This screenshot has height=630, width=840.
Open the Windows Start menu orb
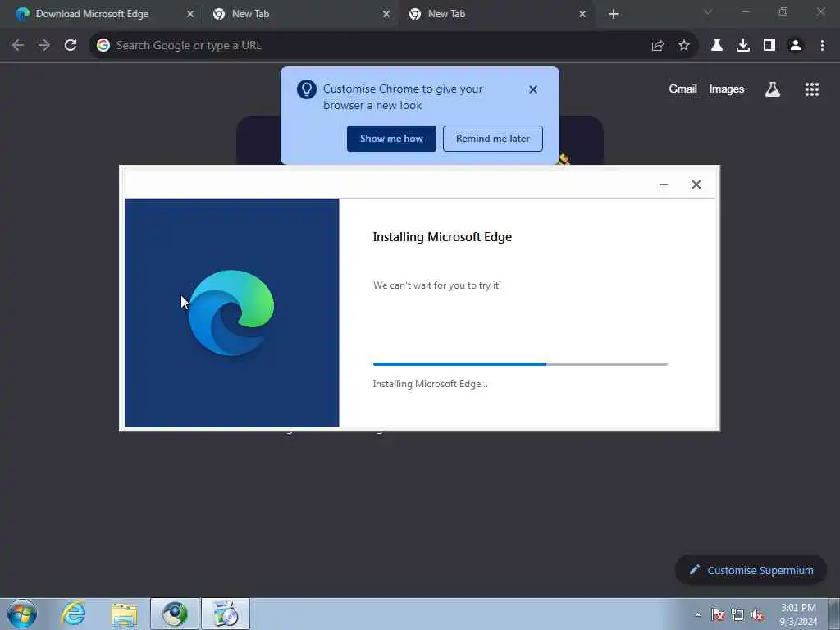[22, 614]
